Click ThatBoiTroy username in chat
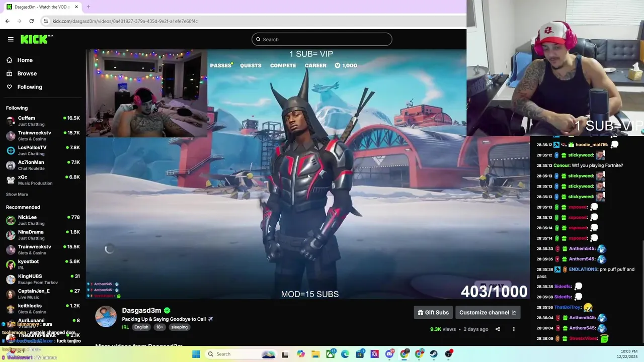Image resolution: width=644 pixels, height=362 pixels. point(568,307)
